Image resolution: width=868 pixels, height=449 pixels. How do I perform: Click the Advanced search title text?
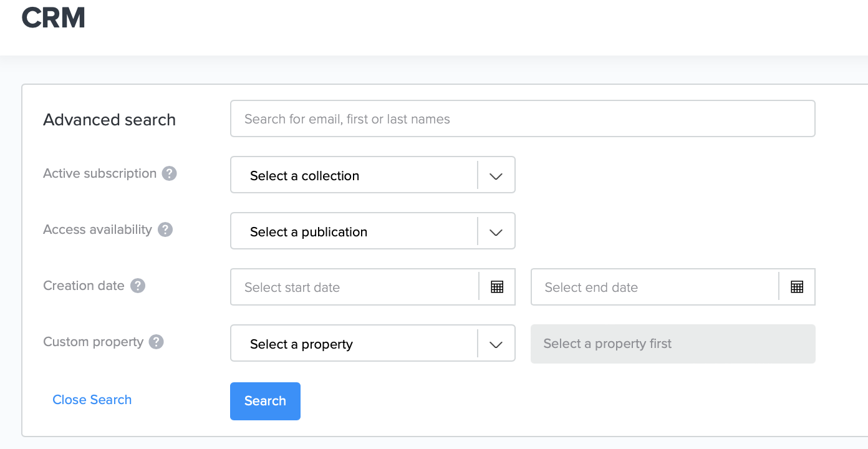109,120
